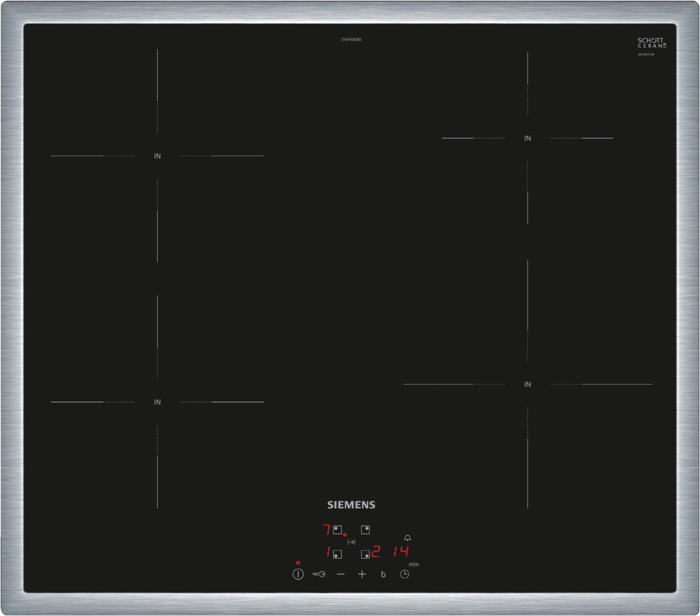
Task: Tap the kitchen timer bell icon
Action: pos(407,538)
